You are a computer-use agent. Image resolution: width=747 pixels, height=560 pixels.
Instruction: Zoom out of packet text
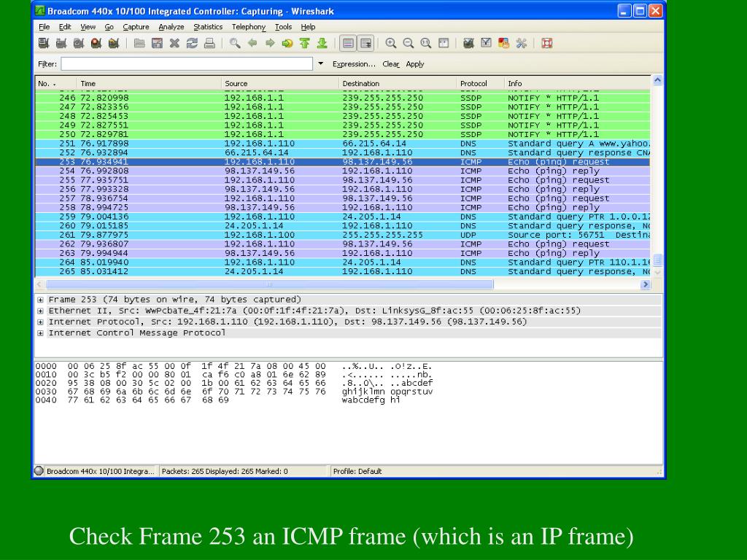tap(409, 43)
